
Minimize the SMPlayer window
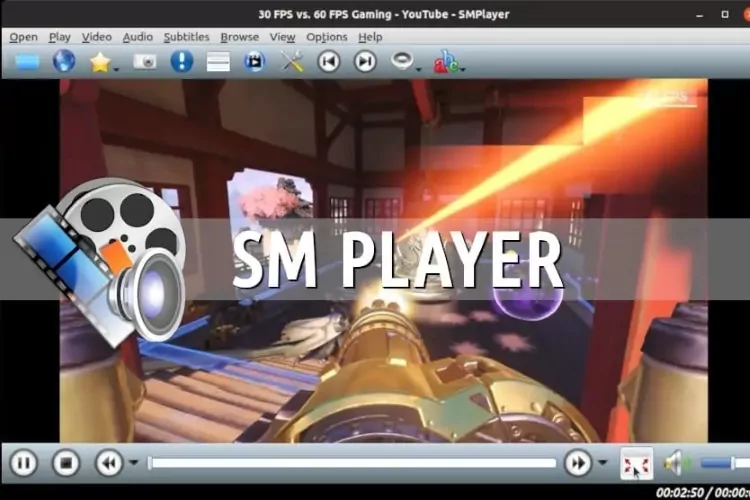click(700, 15)
